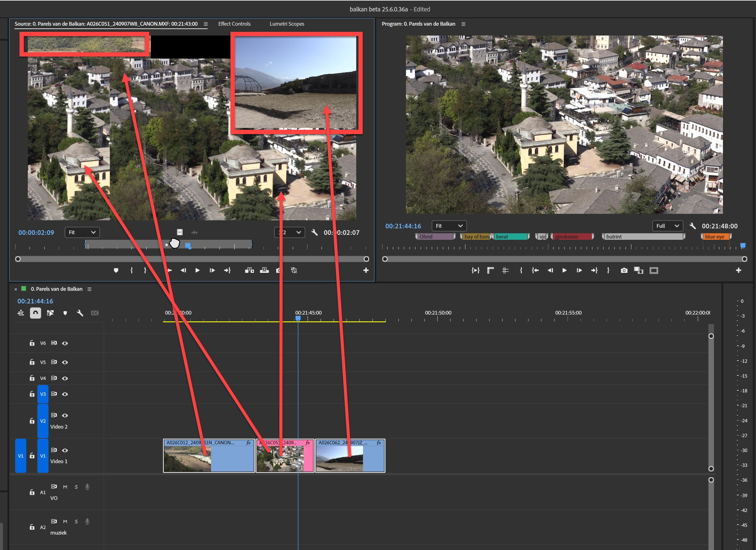Screen dimensions: 756x550
Task: Open Program monitor Full resolution dropdown
Action: coord(667,226)
